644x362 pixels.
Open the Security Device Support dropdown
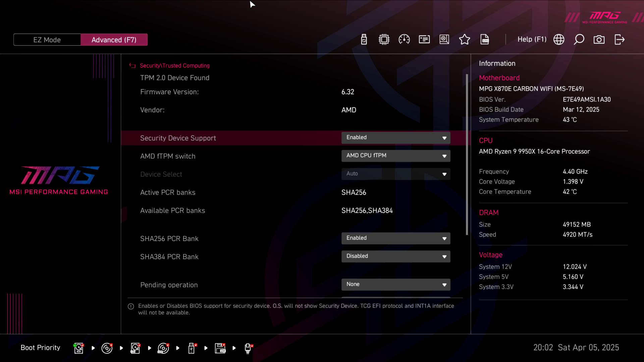pyautogui.click(x=396, y=138)
